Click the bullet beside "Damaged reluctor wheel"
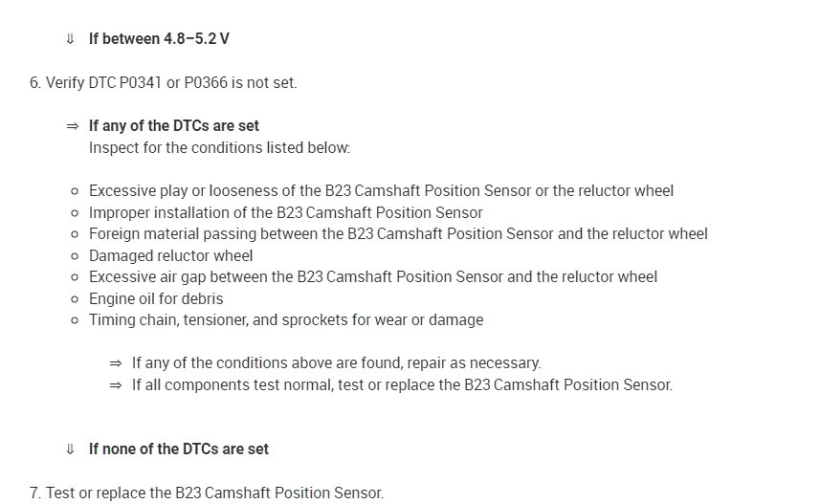 (x=75, y=256)
